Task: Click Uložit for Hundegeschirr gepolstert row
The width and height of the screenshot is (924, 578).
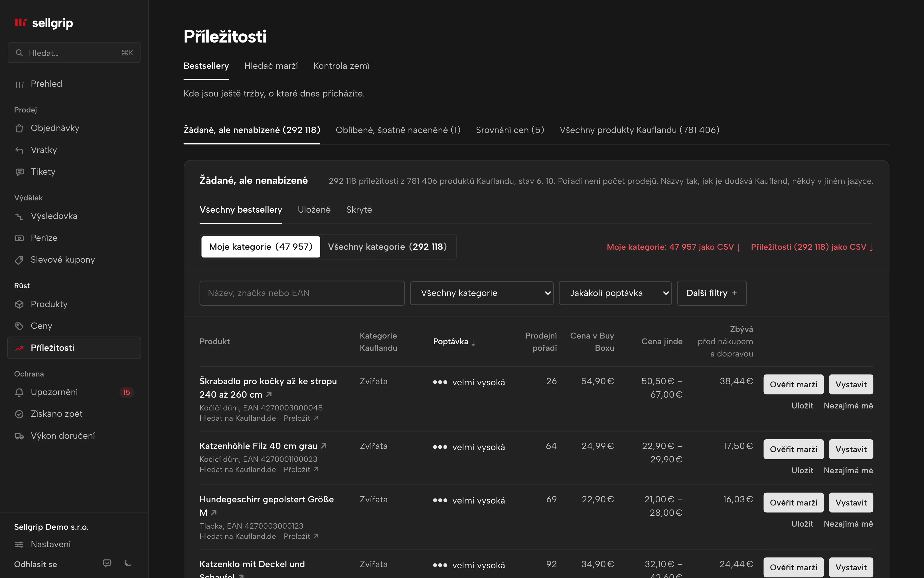Action: tap(802, 524)
